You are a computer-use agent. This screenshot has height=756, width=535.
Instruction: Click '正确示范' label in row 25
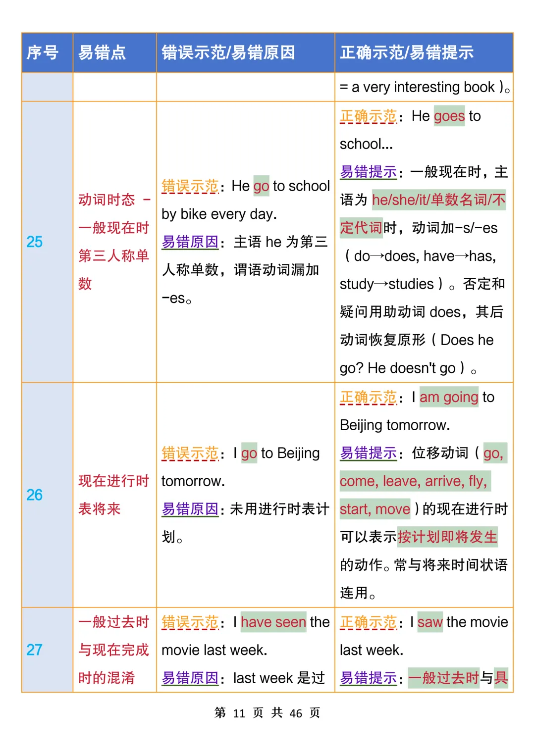(x=369, y=116)
